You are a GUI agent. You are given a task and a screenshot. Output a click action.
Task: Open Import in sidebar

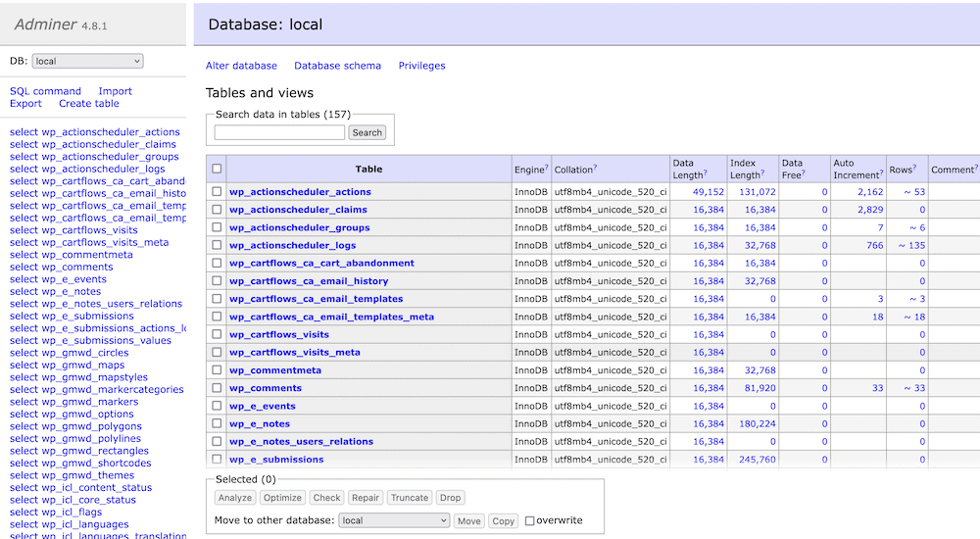tap(115, 91)
